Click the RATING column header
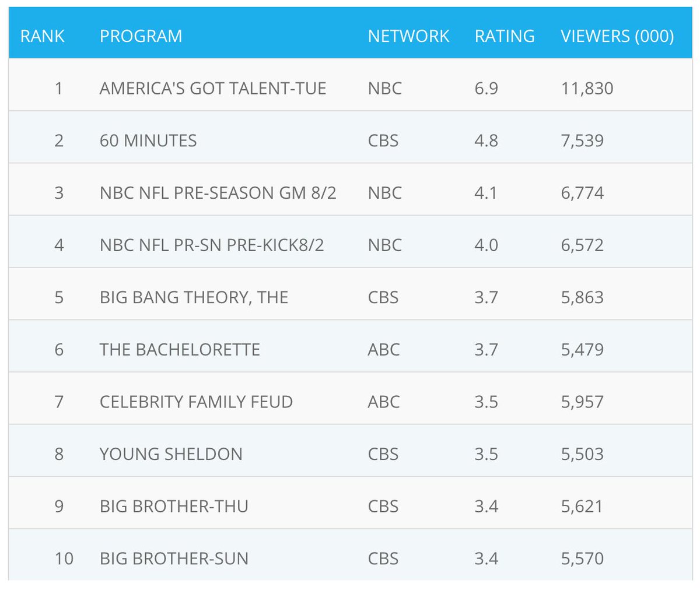This screenshot has width=700, height=594. coord(505,36)
